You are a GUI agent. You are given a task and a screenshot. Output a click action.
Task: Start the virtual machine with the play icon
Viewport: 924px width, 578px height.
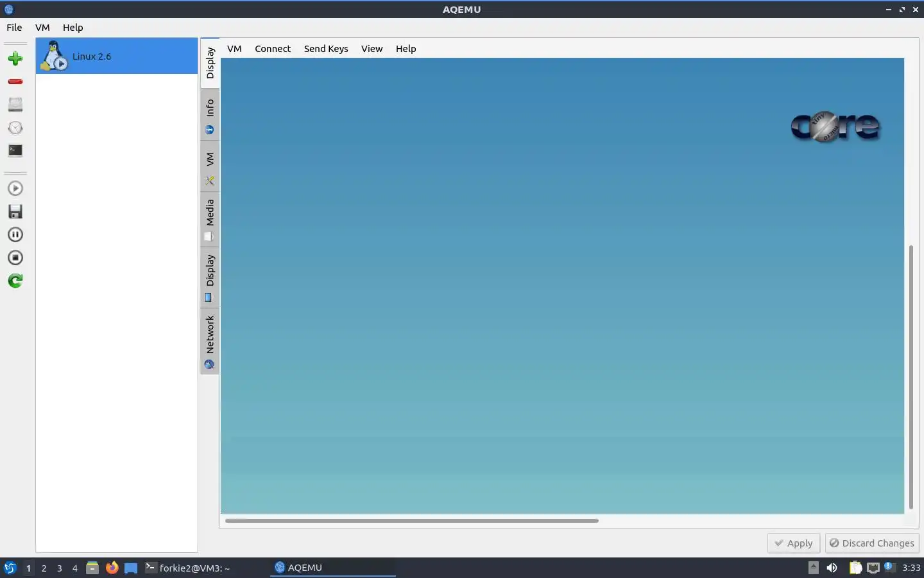pos(15,188)
